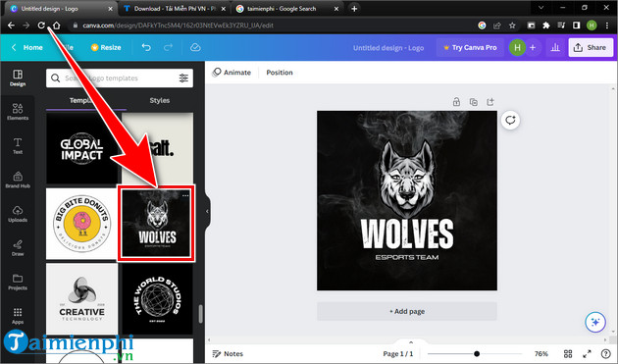
Task: Select the Wolves esports template
Action: pos(156,224)
